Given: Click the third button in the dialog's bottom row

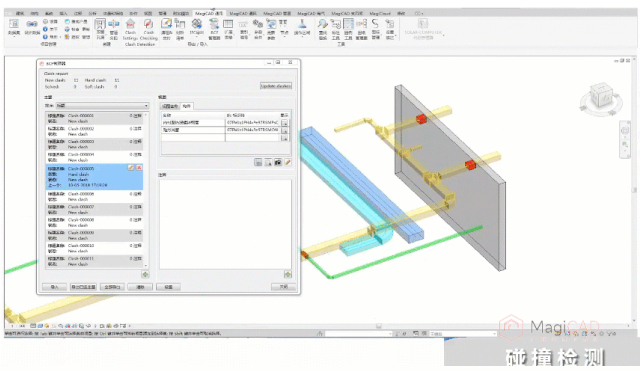Looking at the screenshot, I should click(x=112, y=287).
